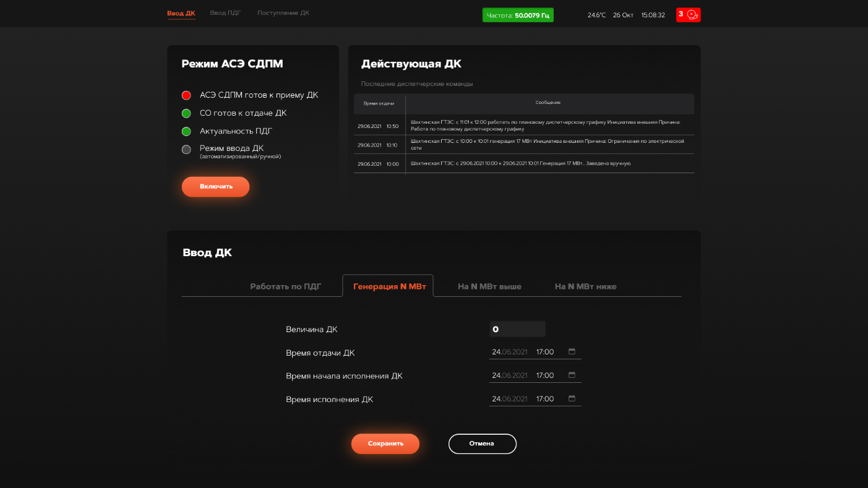Open calendar icon for Время отдачи ДК
Viewport: 868px width, 488px height.
(x=572, y=352)
